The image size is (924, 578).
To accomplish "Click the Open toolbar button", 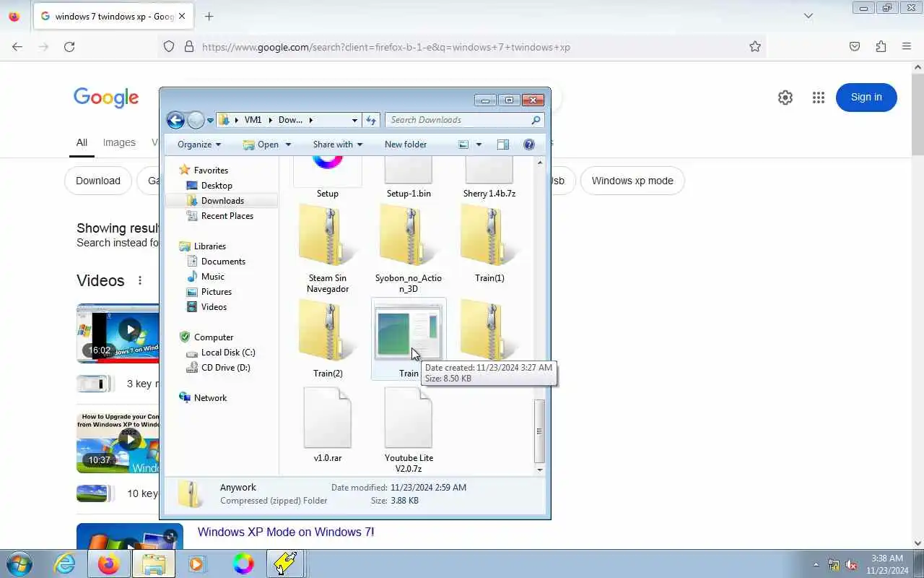I will tap(261, 144).
